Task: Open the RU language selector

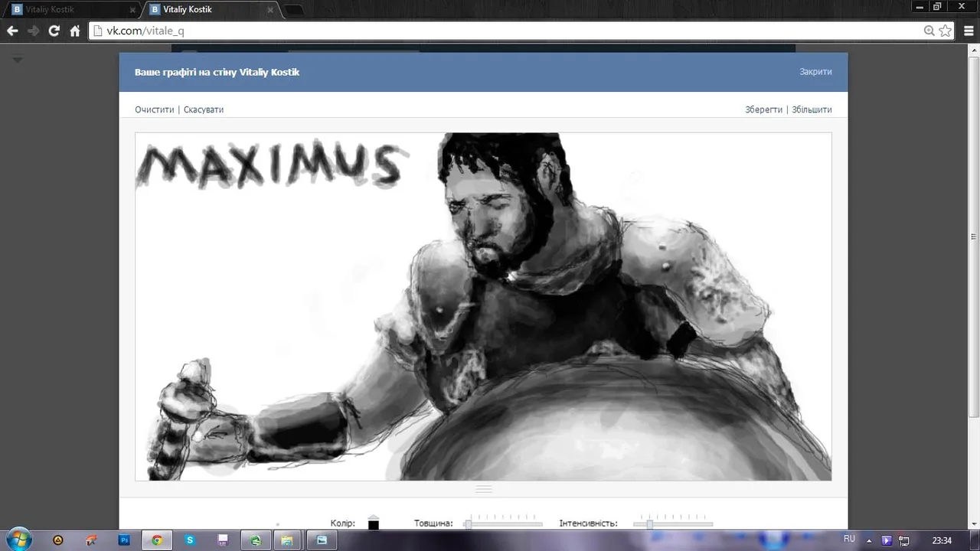Action: pos(849,540)
